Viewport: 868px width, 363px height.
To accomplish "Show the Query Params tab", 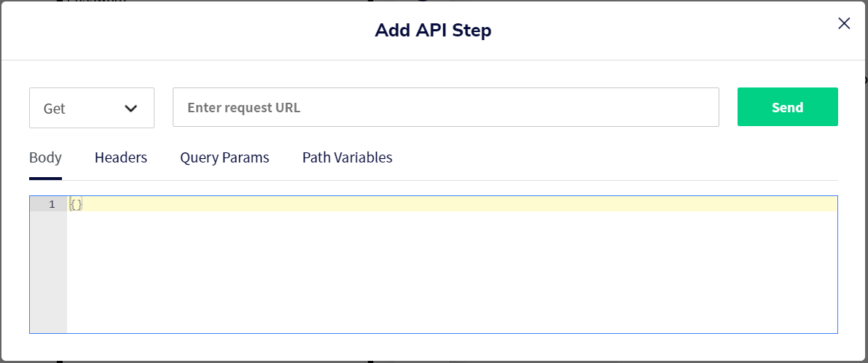I will [224, 157].
